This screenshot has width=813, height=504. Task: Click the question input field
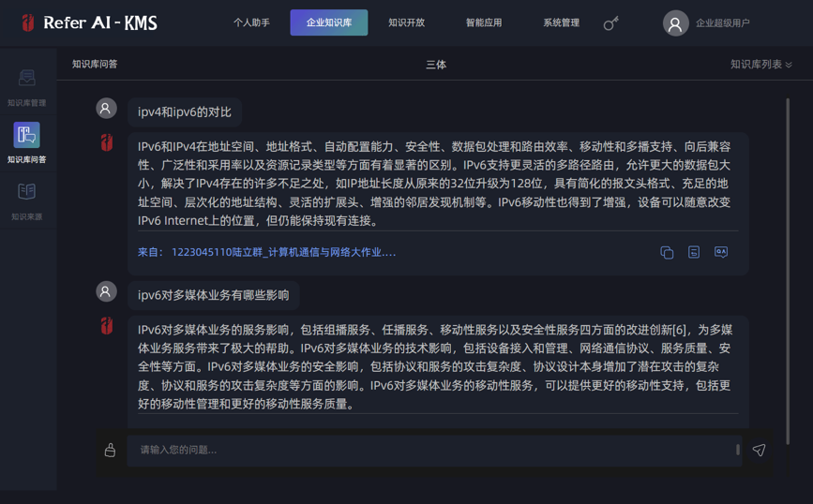click(x=431, y=451)
